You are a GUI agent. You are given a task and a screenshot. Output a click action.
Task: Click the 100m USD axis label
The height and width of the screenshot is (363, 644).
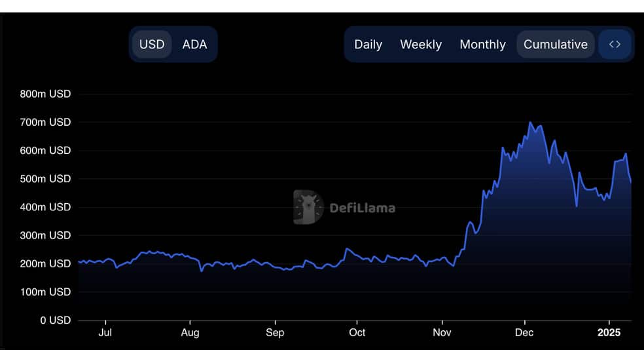pos(45,292)
